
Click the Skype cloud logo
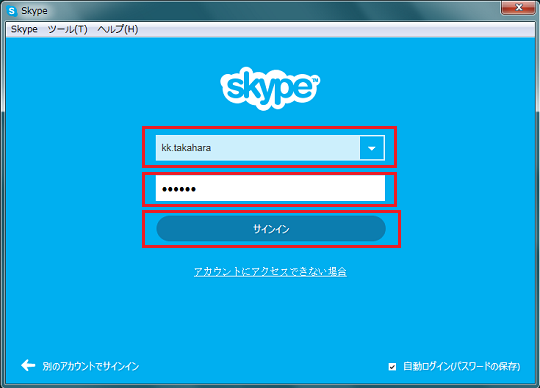[270, 88]
